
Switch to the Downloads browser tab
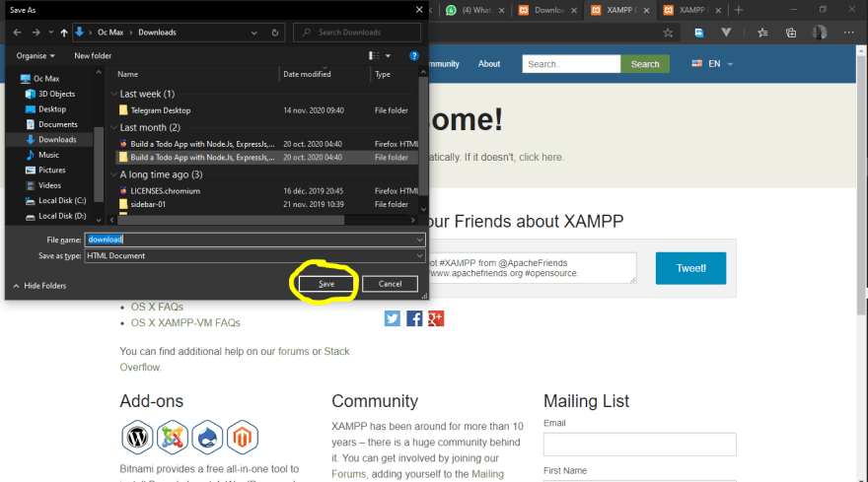pyautogui.click(x=547, y=10)
